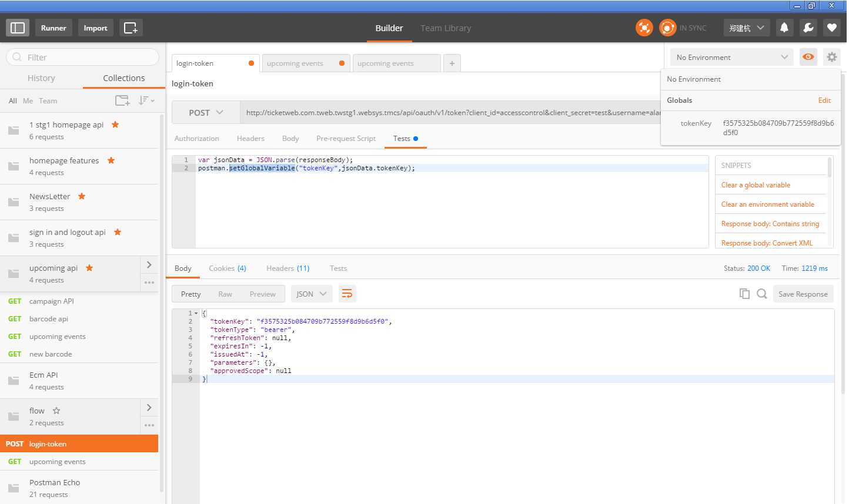Viewport: 849px width, 504px height.
Task: Open manage environments gear icon
Action: coord(831,57)
